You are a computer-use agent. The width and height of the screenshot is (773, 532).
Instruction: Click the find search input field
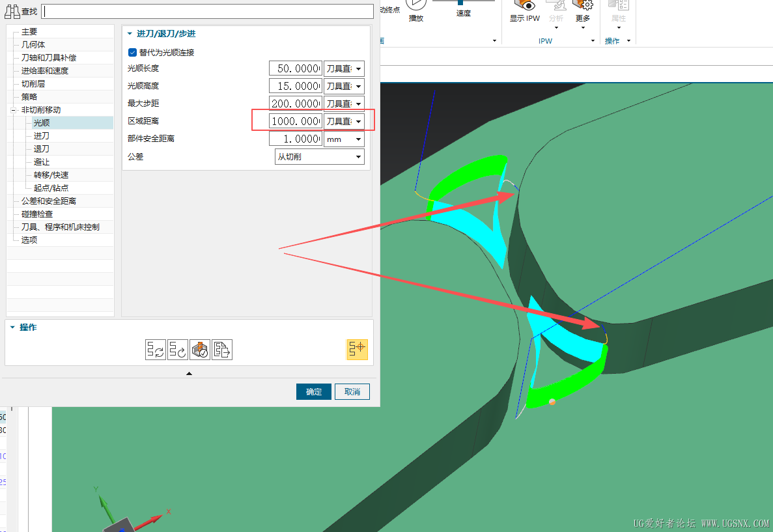point(208,11)
